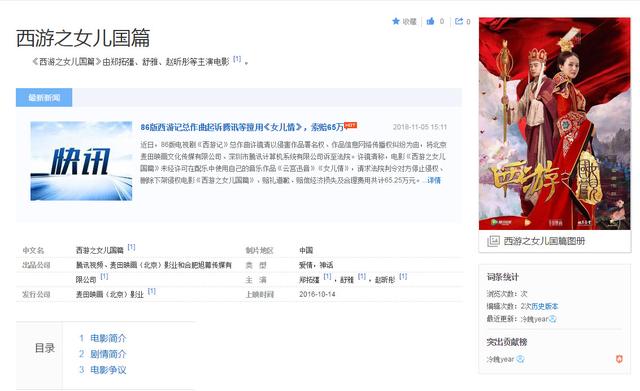Click user name next to 最近更新
The width and height of the screenshot is (640, 391).
pyautogui.click(x=534, y=319)
